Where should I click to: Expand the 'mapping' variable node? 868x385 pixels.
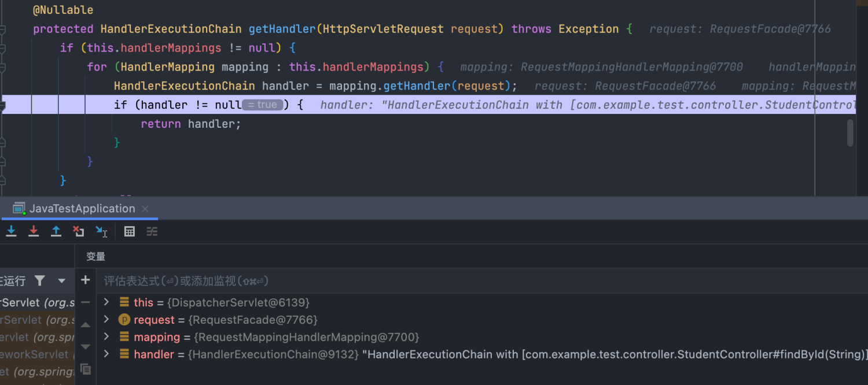coord(106,336)
